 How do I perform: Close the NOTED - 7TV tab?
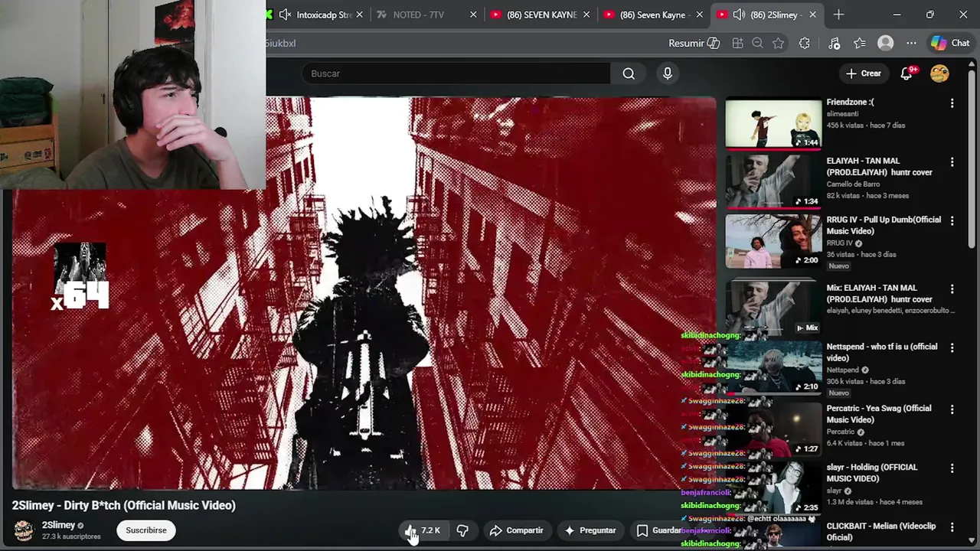[x=473, y=15]
